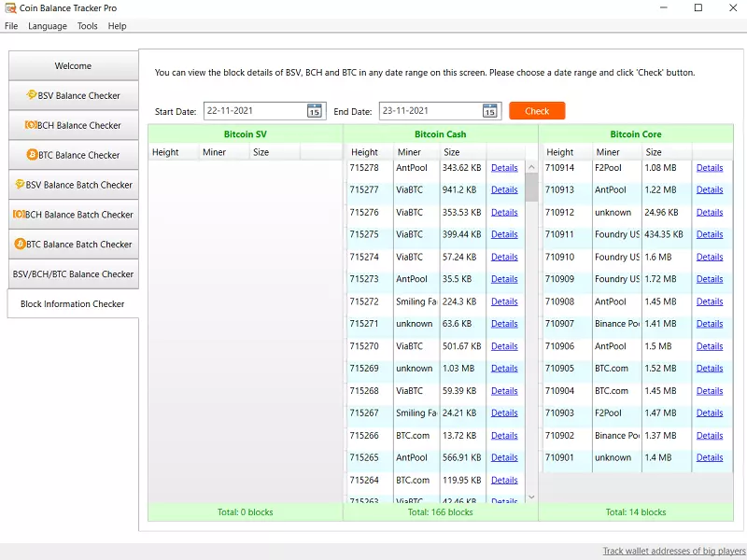Select BCH Balance Checker tab
The width and height of the screenshot is (747, 560).
point(73,125)
